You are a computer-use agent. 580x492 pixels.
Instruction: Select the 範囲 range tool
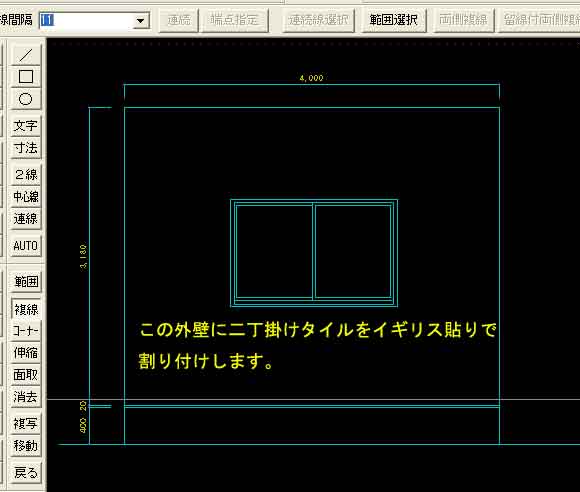(26, 282)
